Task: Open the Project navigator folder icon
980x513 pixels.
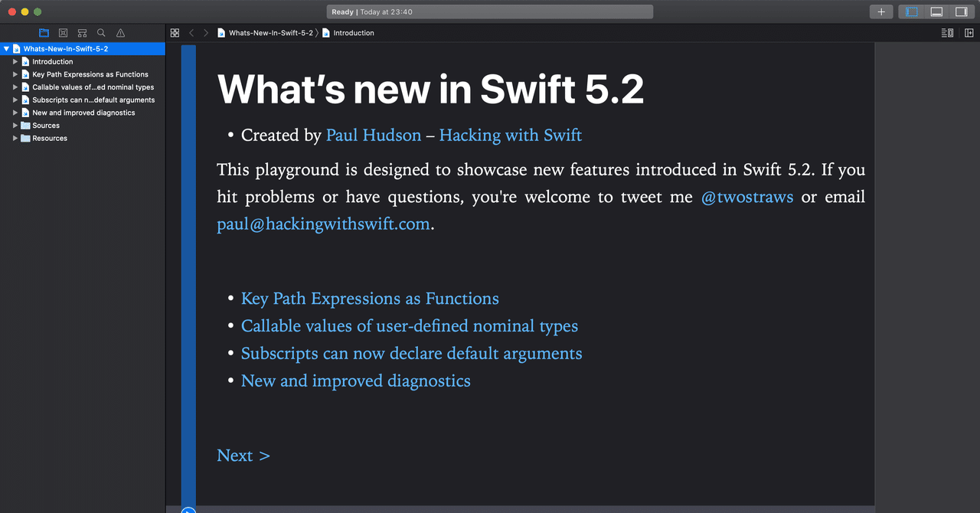Action: (44, 32)
